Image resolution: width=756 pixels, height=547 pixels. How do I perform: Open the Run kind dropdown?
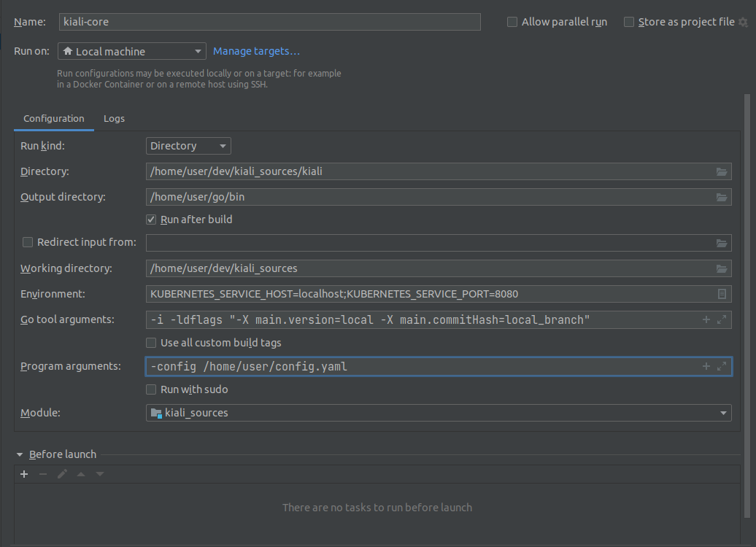[x=188, y=146]
